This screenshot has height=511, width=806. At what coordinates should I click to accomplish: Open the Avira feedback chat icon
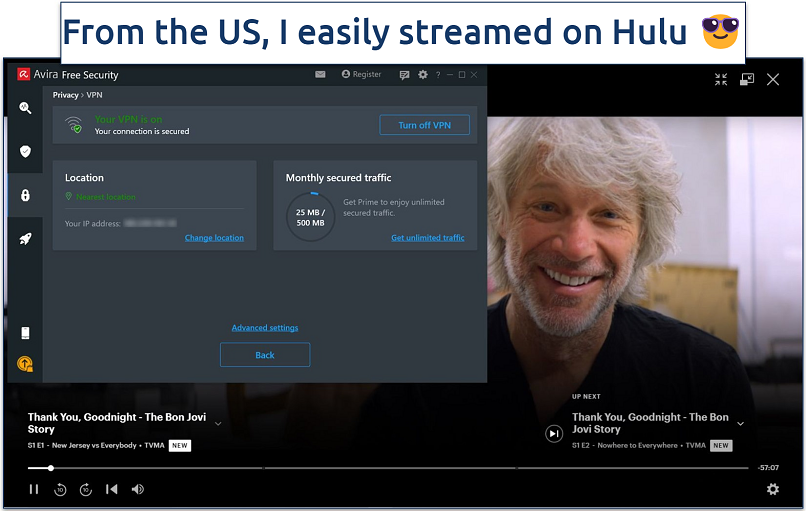404,74
